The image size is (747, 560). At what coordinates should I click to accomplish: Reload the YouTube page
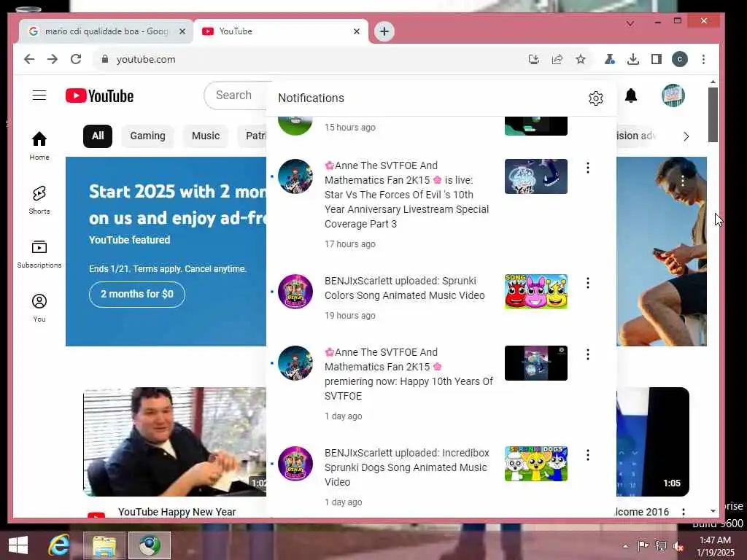point(76,59)
